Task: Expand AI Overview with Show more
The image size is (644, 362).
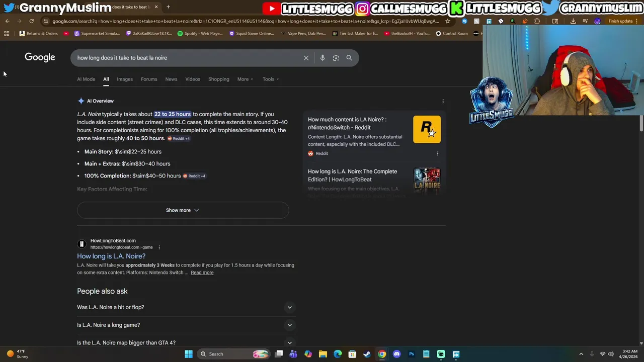Action: tap(183, 210)
